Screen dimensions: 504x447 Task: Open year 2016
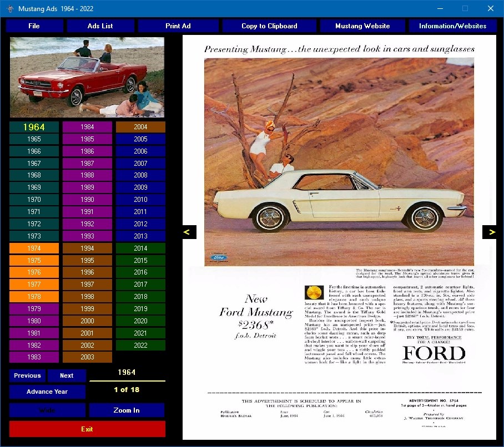tap(141, 272)
